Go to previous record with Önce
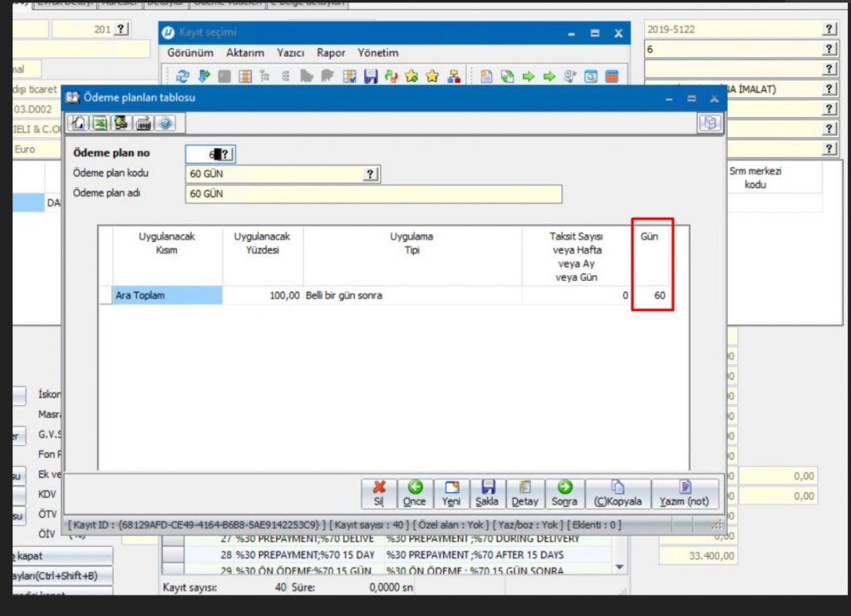The height and width of the screenshot is (616, 851). tap(414, 494)
